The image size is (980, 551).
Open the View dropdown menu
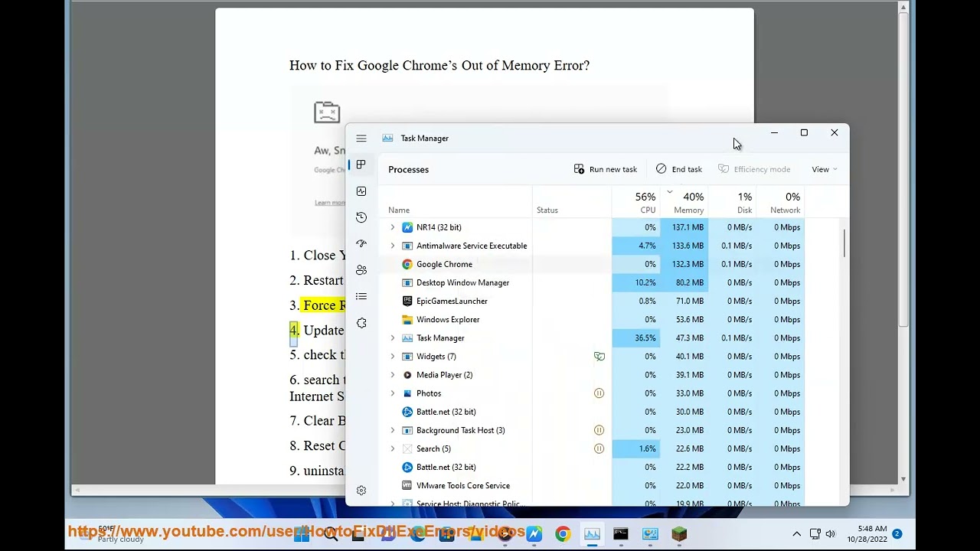pyautogui.click(x=825, y=169)
